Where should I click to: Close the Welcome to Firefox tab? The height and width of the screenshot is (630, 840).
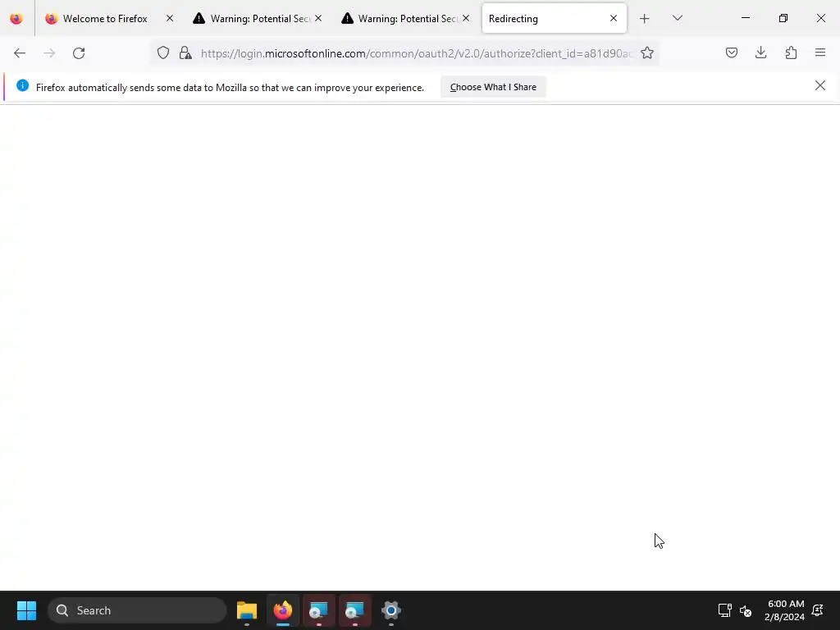click(x=170, y=18)
